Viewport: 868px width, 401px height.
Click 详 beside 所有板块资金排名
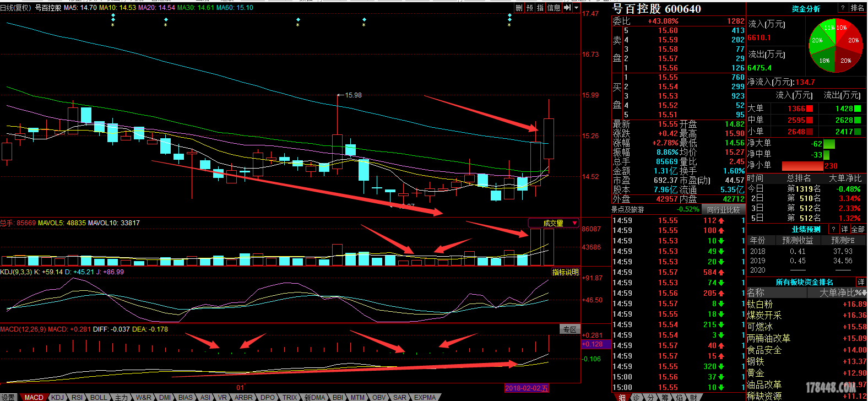861,282
